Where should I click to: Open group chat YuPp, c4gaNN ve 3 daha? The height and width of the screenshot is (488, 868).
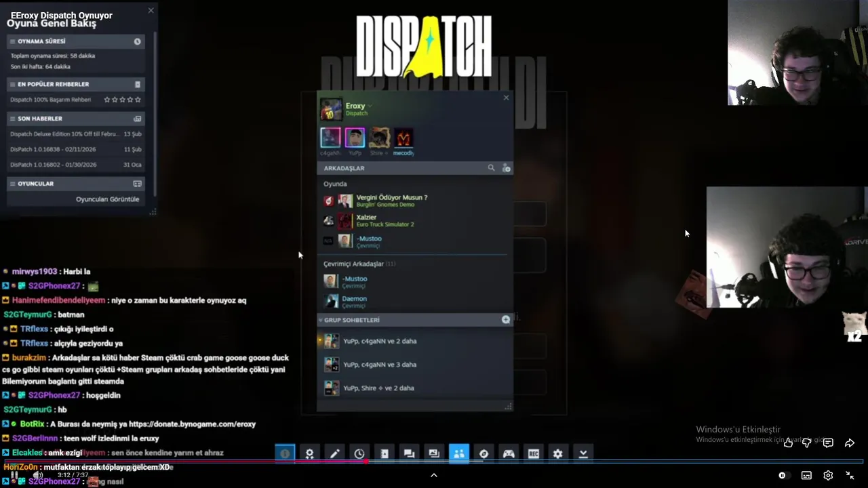coord(415,365)
